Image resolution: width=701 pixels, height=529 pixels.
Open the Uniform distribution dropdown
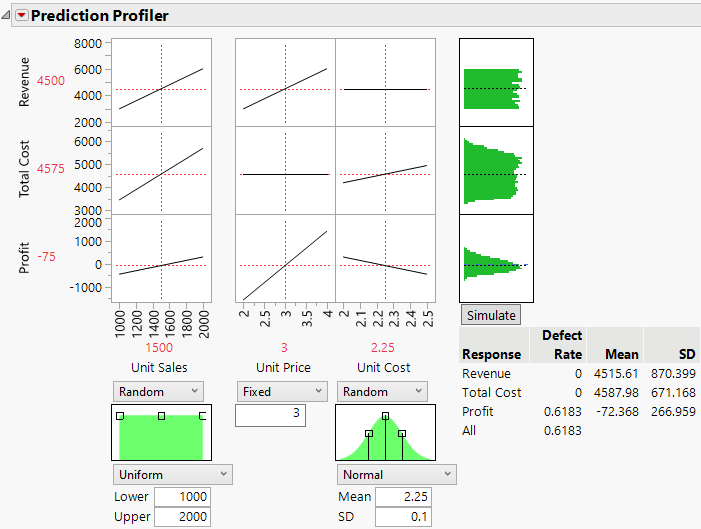click(x=173, y=474)
